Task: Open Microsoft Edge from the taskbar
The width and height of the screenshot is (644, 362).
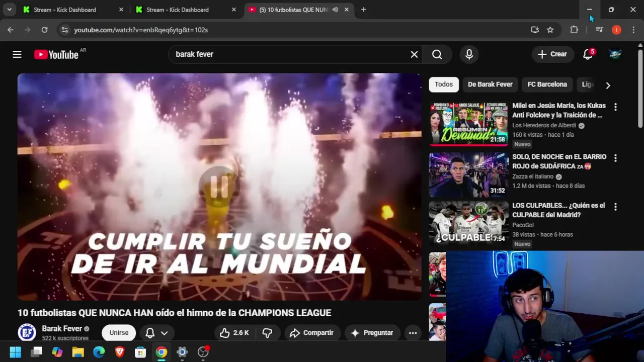Action: [99, 352]
